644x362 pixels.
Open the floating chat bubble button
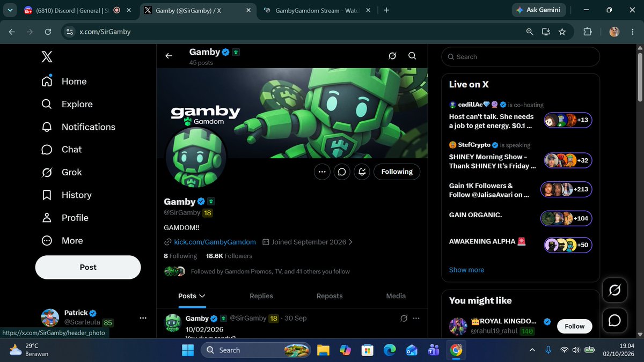click(614, 320)
